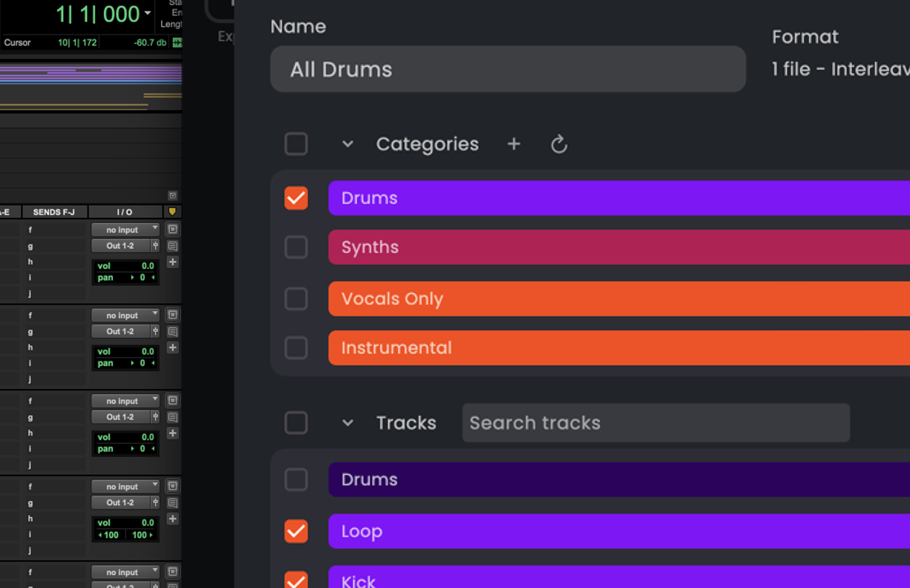Image resolution: width=910 pixels, height=588 pixels.
Task: Click the Out 1-2 output assignment button
Action: tap(120, 246)
